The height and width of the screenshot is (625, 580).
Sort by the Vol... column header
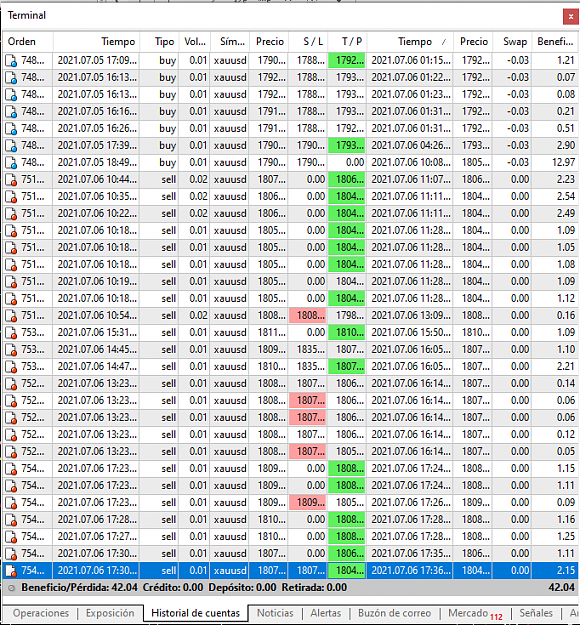tap(195, 42)
